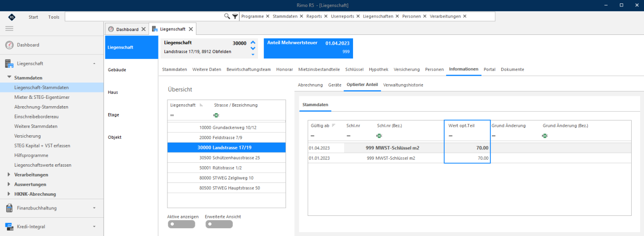Click the main search input field

click(144, 16)
